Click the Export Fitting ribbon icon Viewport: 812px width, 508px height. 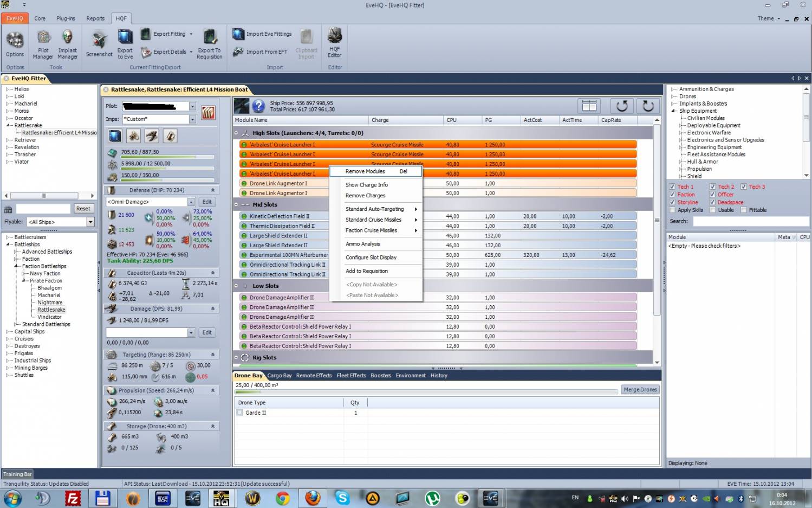click(146, 34)
